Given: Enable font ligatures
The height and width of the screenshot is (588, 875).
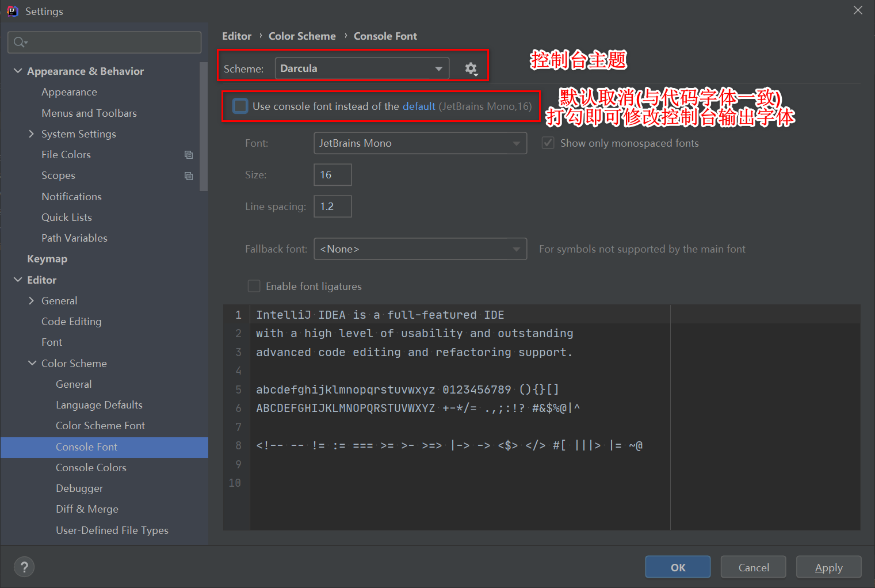Looking at the screenshot, I should (254, 286).
